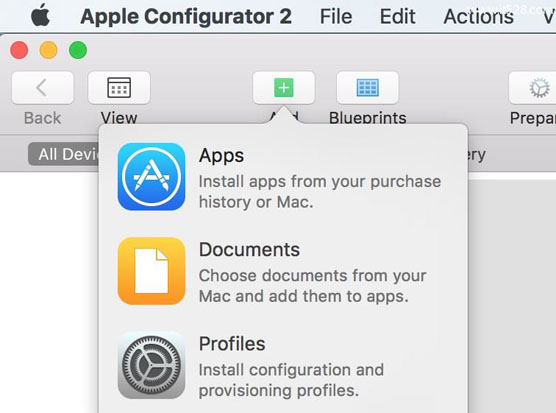
Task: Click 'Install configuration and provisioning profiles' text
Action: pyautogui.click(x=291, y=380)
